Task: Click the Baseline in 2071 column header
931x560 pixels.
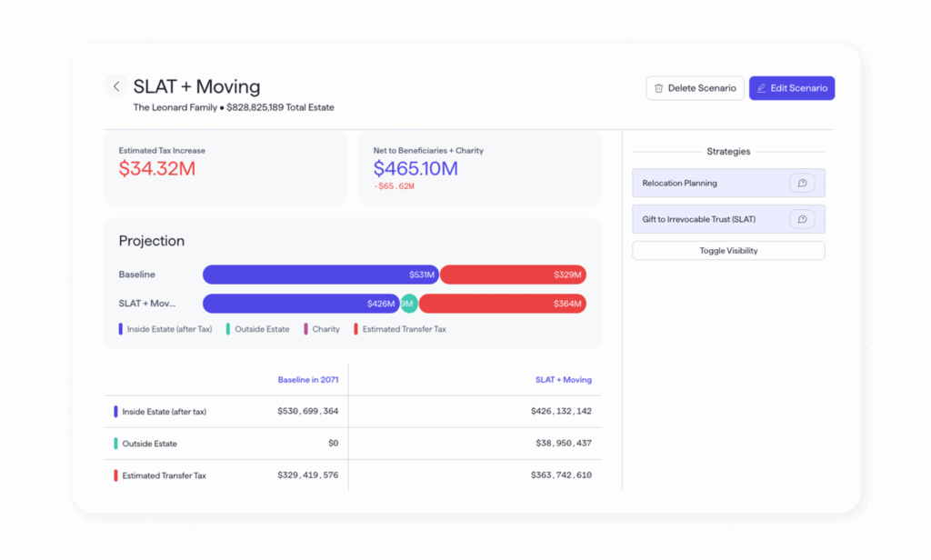Action: click(x=307, y=380)
